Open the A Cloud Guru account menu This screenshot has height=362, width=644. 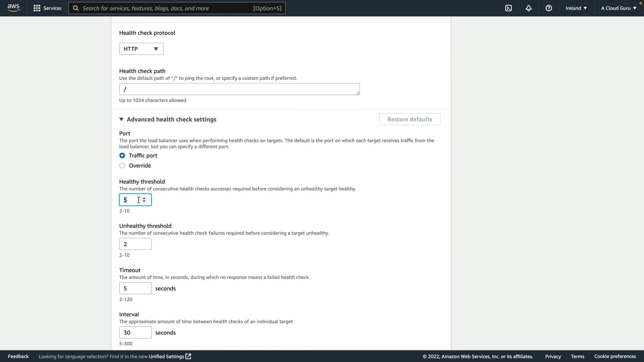[x=619, y=8]
